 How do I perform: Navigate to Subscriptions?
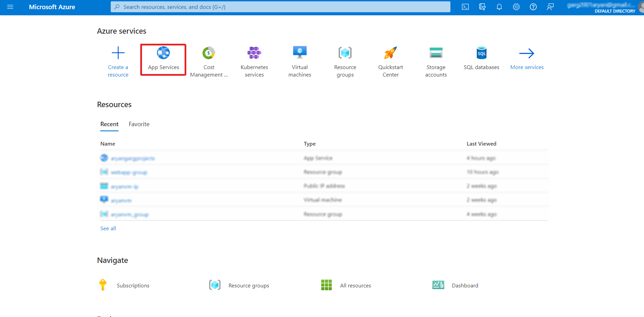(x=133, y=286)
